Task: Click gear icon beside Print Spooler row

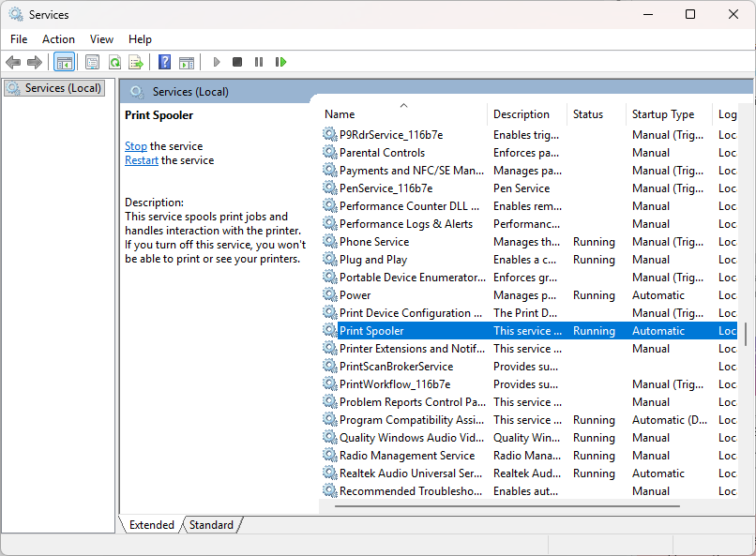Action: (x=329, y=331)
